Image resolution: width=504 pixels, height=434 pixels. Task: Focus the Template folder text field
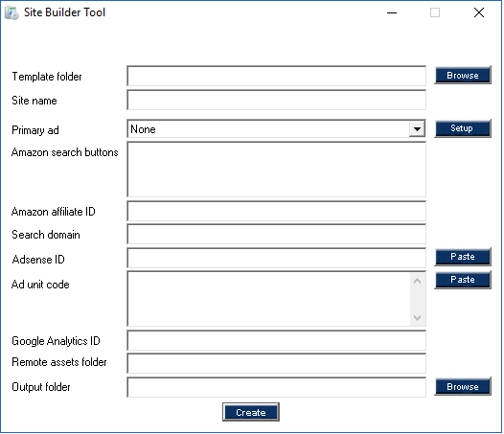(x=276, y=77)
